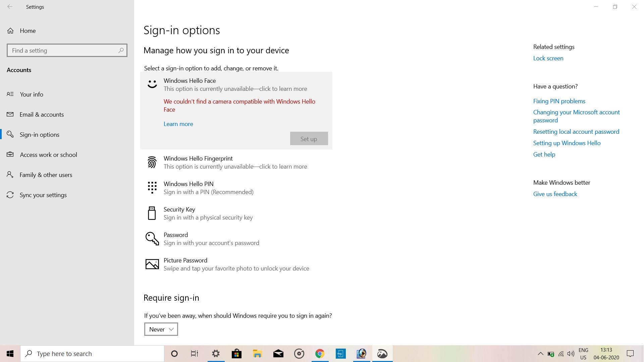
Task: Open Fixing PIN problems help link
Action: coord(559,101)
